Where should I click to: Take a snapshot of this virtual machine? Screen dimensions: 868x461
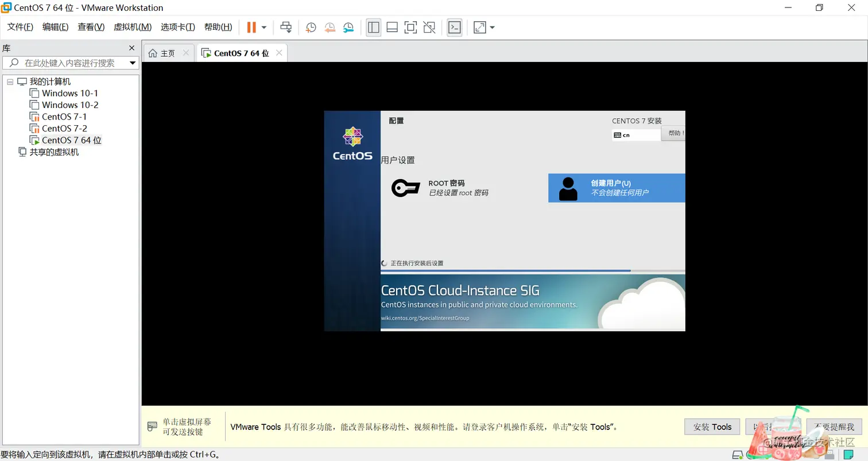(x=311, y=27)
